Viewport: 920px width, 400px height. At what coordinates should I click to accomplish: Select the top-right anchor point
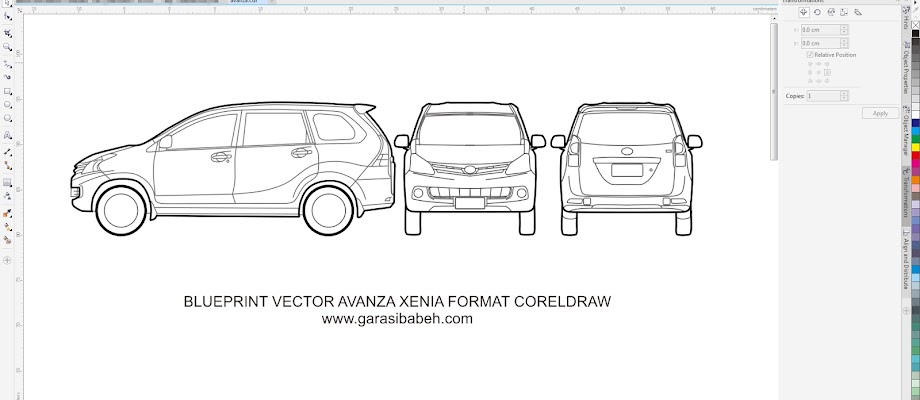tap(827, 64)
